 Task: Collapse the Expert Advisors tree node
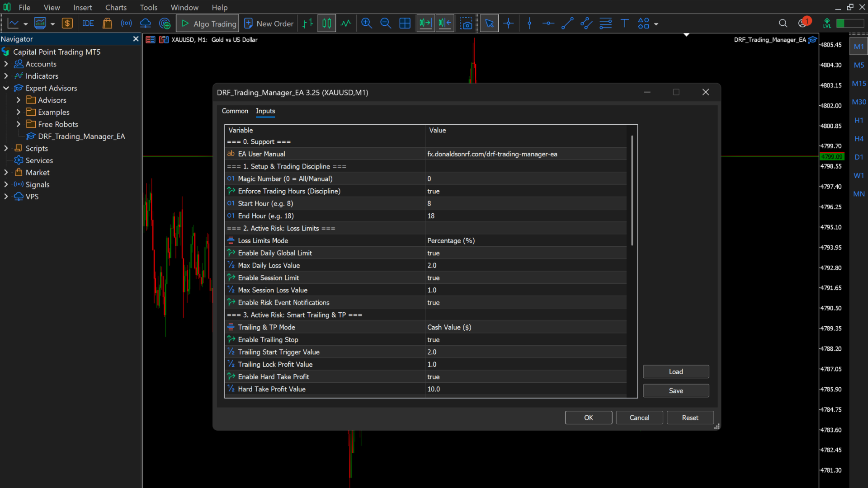(x=6, y=88)
